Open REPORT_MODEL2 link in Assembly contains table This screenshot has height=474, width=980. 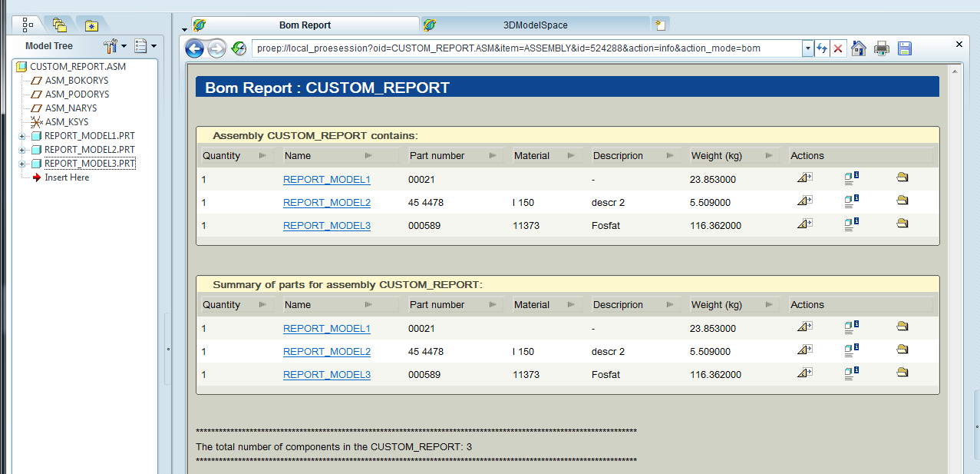tap(327, 203)
